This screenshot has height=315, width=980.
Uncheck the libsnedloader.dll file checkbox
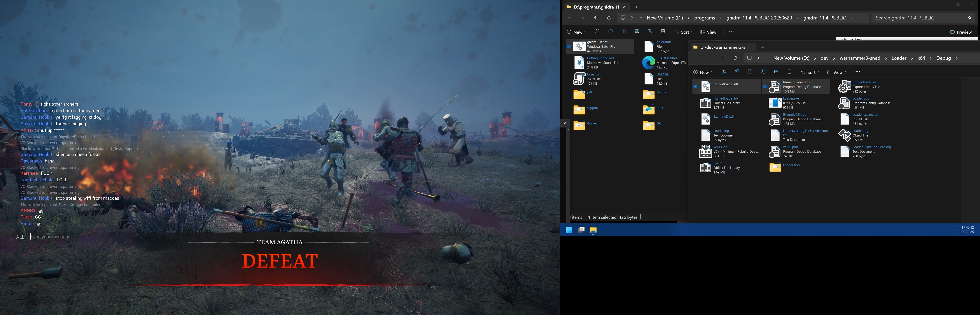695,87
